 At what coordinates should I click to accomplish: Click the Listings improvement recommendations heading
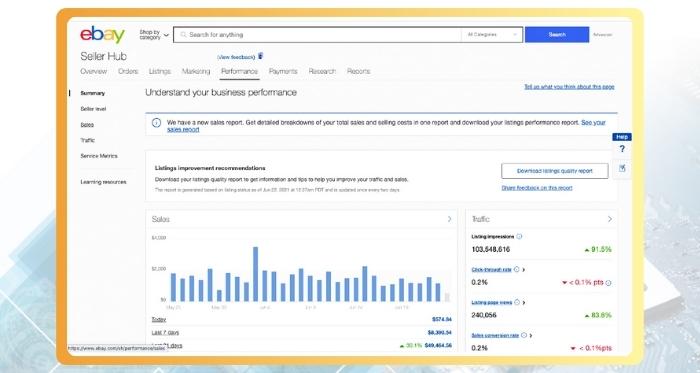(x=210, y=168)
